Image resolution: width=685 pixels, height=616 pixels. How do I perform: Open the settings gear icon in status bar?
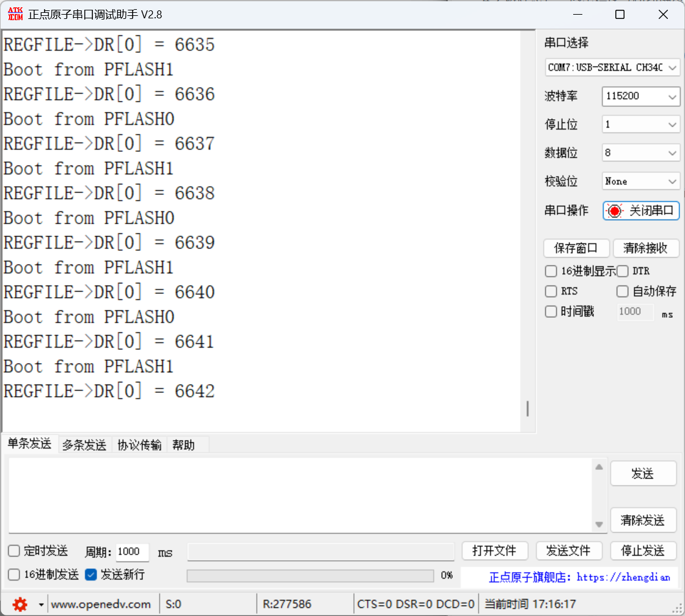20,604
